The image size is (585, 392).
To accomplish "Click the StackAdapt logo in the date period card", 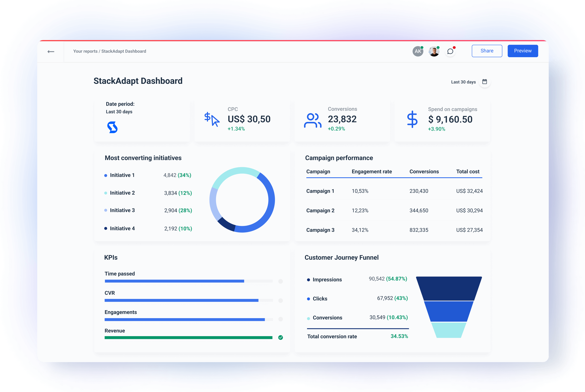I will pos(112,128).
